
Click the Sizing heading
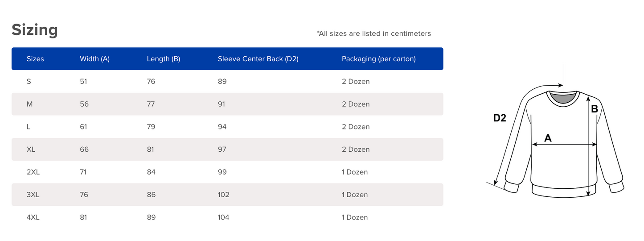point(35,30)
